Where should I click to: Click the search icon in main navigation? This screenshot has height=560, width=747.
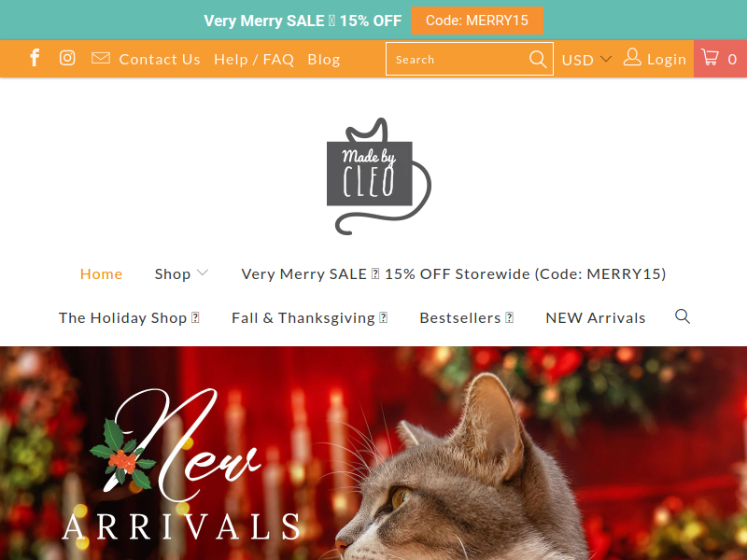coord(683,316)
